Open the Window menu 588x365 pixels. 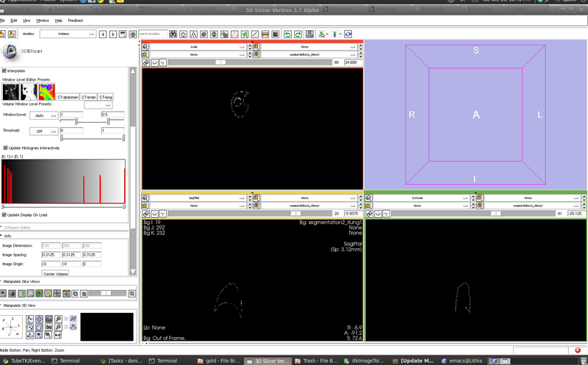coord(43,21)
